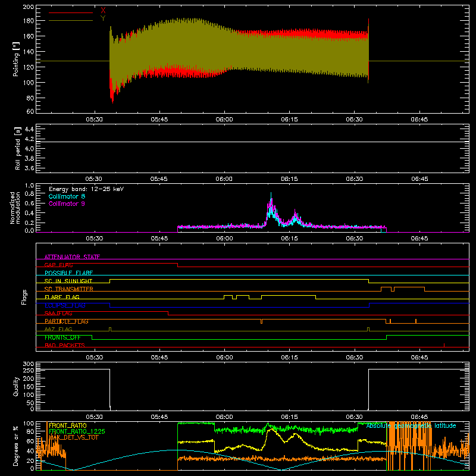Click the Flags axis title
This screenshot has height=476, width=476.
[24, 297]
